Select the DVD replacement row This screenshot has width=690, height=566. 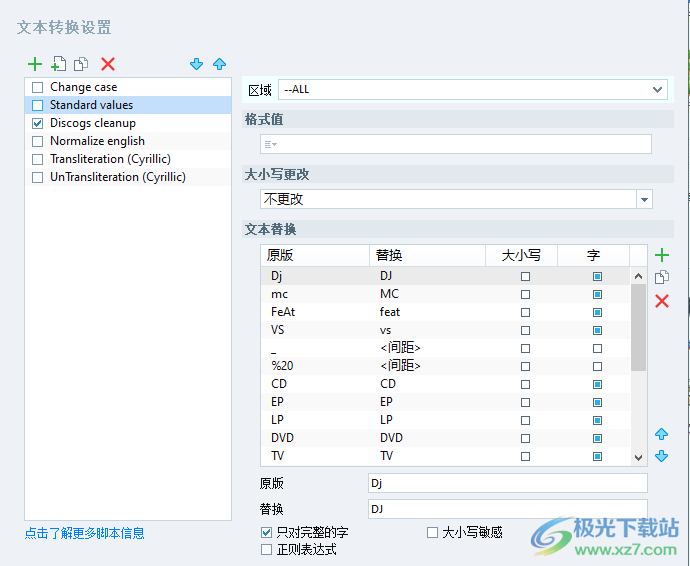[446, 438]
